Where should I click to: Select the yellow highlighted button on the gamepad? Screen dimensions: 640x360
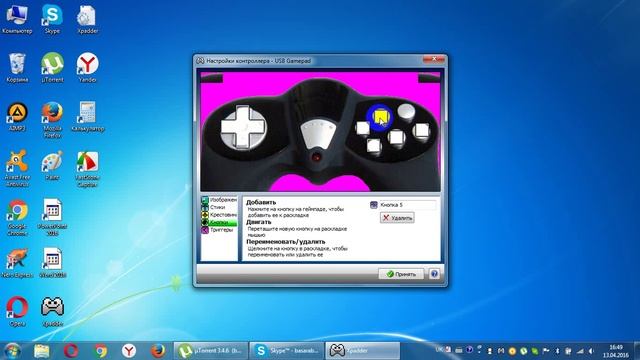[380, 117]
